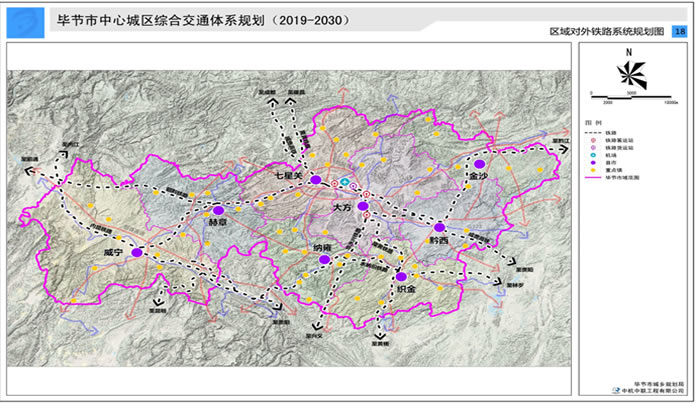The image size is (700, 408).
Task: Click the map scale bar
Action: coord(631,95)
